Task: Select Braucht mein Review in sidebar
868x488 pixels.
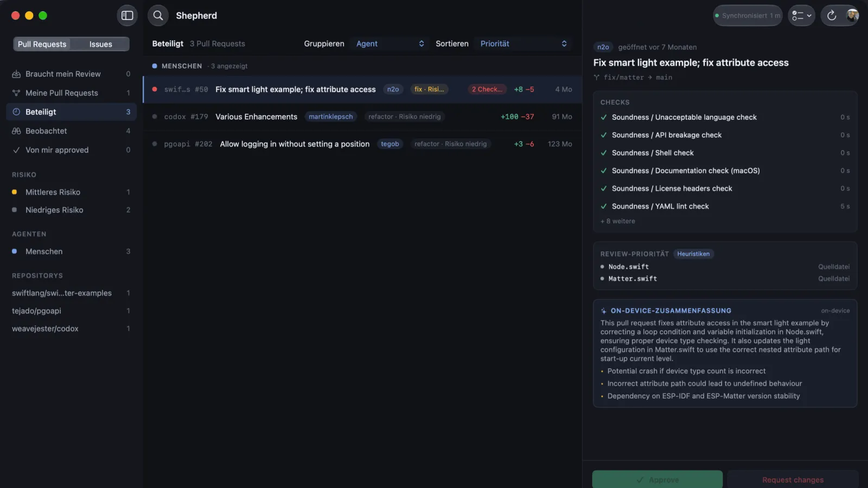Action: click(x=71, y=74)
